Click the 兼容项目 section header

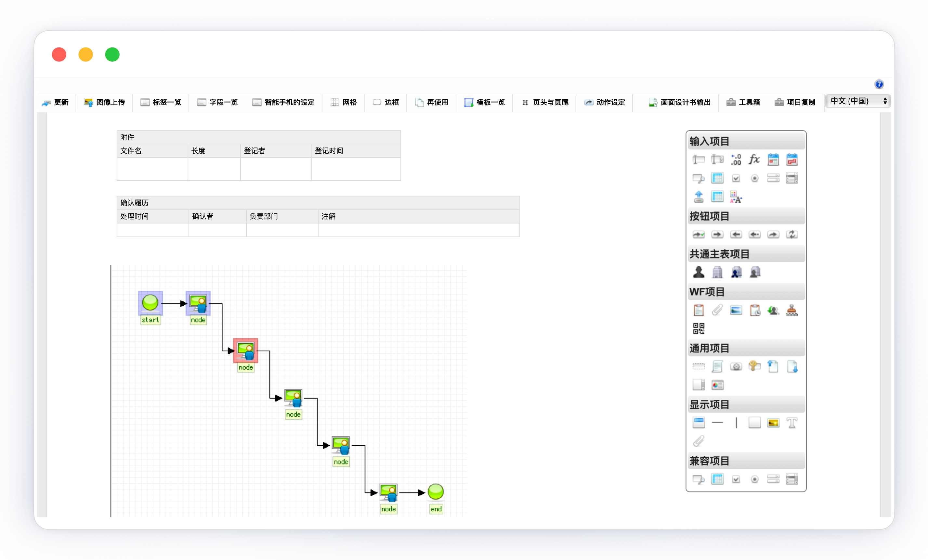(746, 461)
